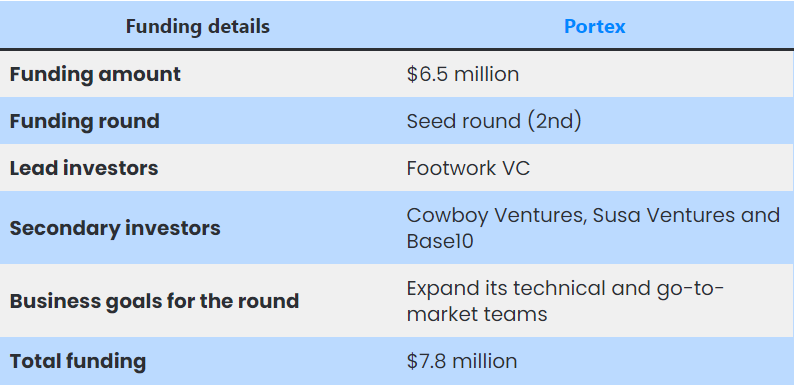The width and height of the screenshot is (794, 385).
Task: Click the word million in Funding amount row
Action: coord(487,74)
